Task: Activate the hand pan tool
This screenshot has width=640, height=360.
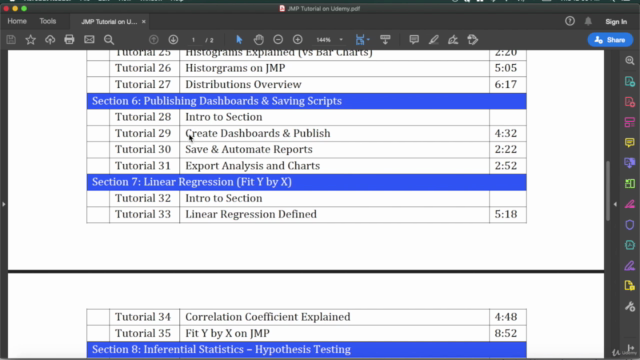Action: click(x=259, y=40)
